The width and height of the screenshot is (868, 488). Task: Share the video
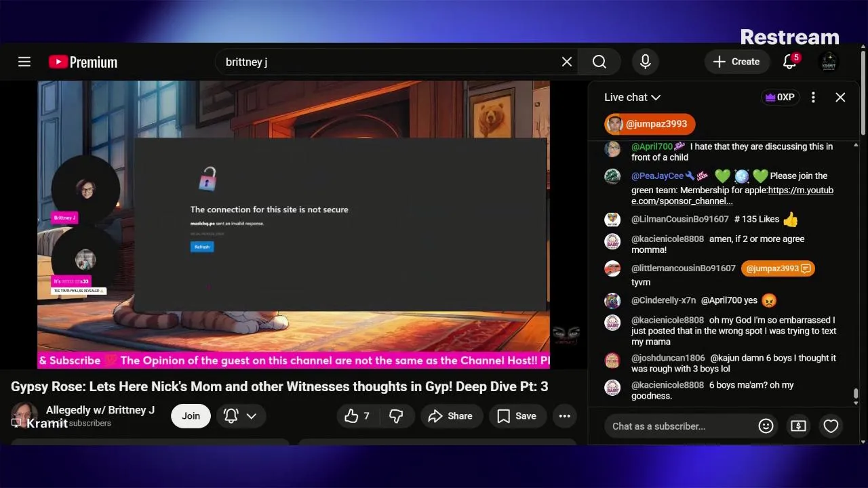(451, 416)
